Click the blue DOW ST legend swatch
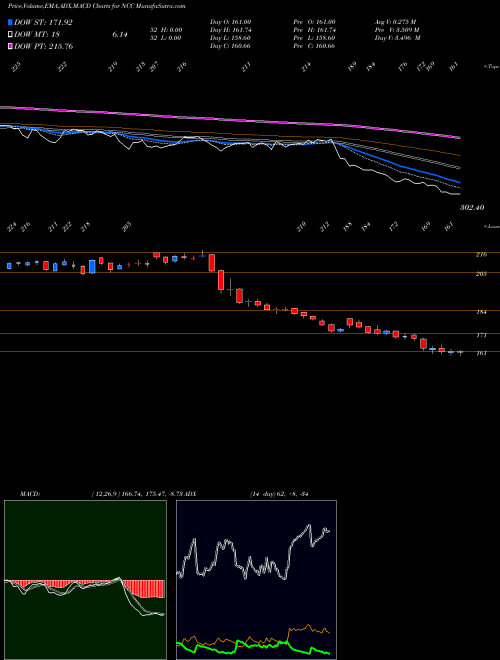 (x=10, y=22)
